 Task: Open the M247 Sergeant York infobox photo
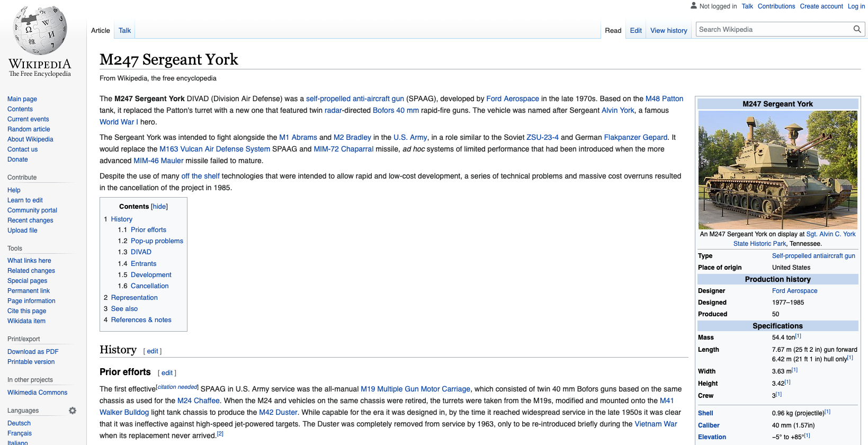tap(777, 170)
